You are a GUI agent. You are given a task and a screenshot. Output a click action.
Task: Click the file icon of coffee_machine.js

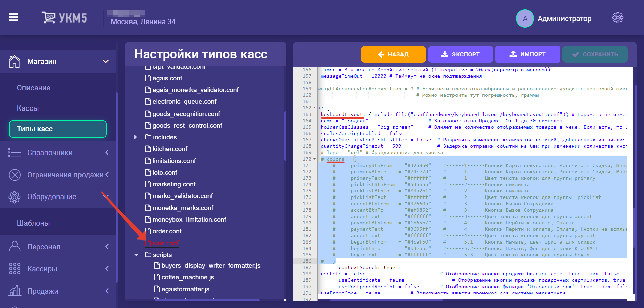click(x=157, y=277)
